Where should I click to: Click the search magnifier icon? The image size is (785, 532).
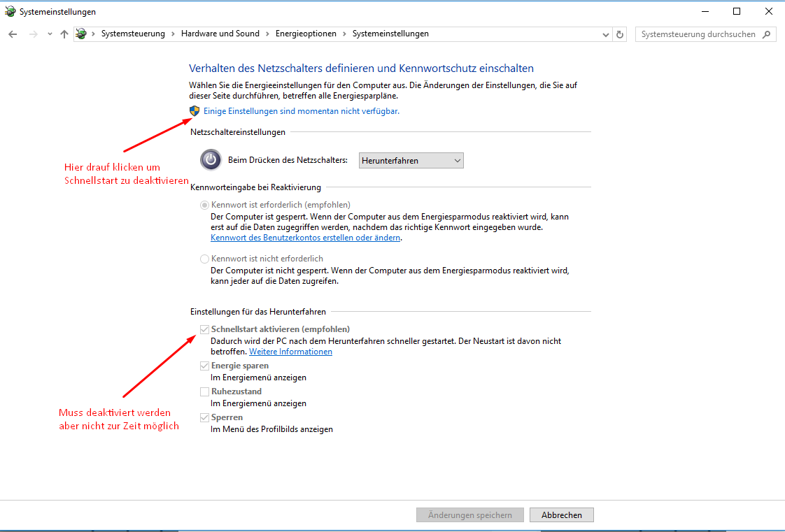point(767,34)
